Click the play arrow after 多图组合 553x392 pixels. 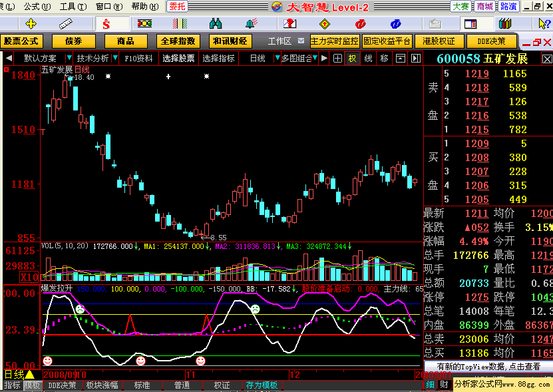[324, 58]
